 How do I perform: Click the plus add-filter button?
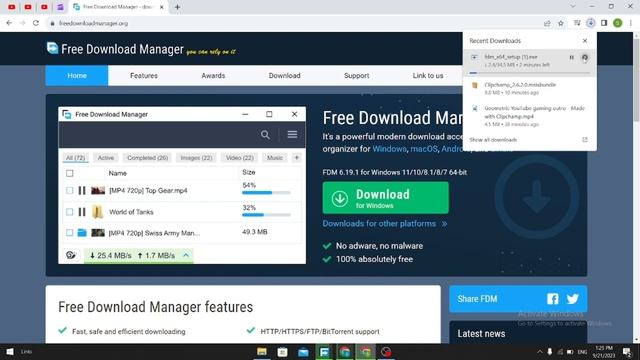coord(297,158)
